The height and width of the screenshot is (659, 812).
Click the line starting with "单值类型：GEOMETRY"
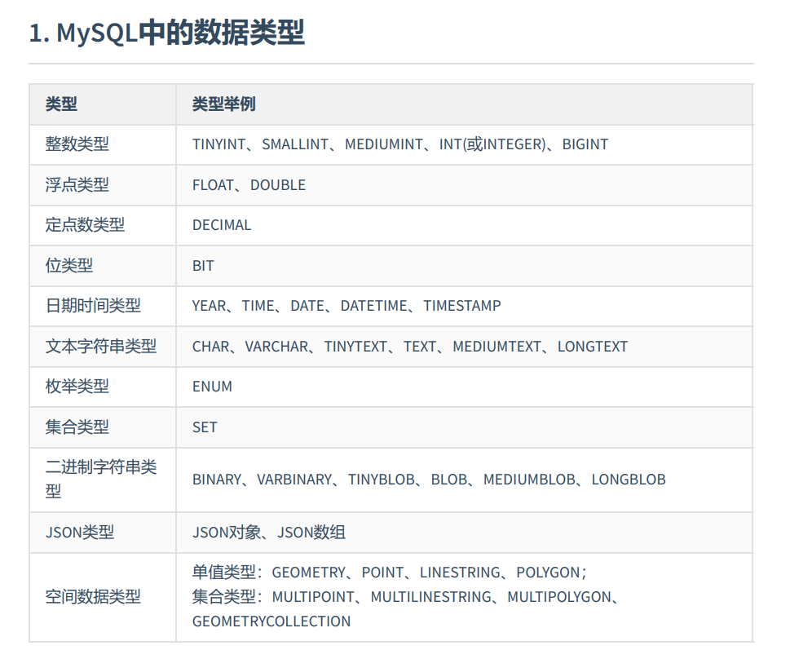click(x=390, y=573)
